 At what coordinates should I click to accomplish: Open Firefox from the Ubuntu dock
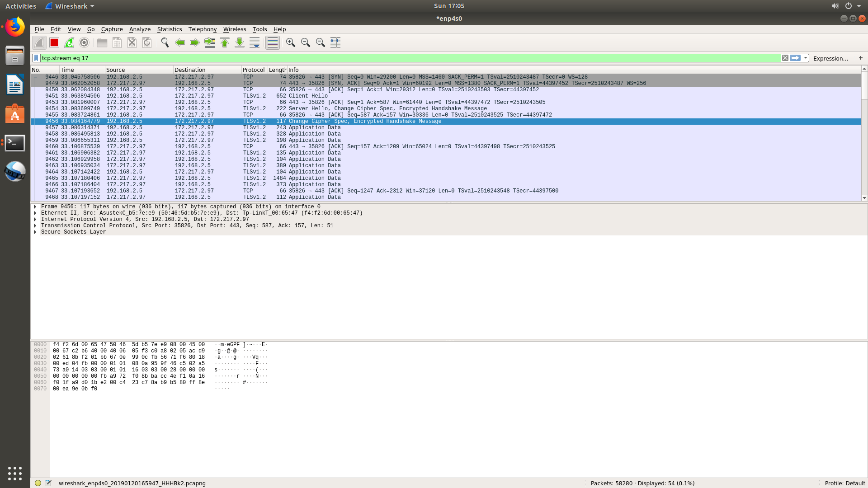pos(15,27)
